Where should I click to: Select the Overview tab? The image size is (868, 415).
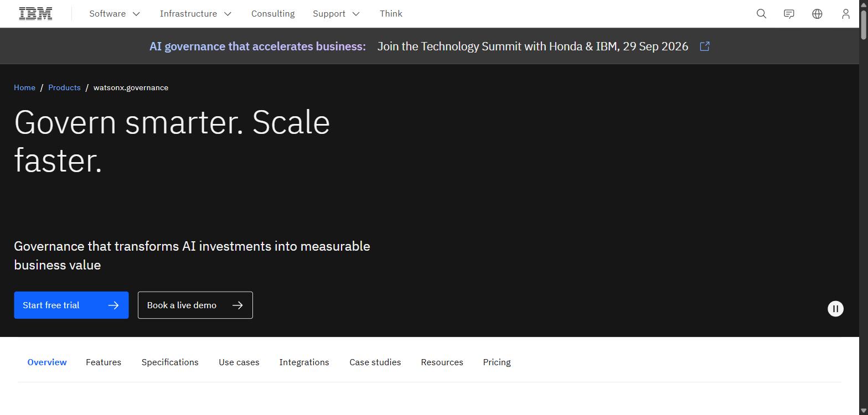[47, 362]
